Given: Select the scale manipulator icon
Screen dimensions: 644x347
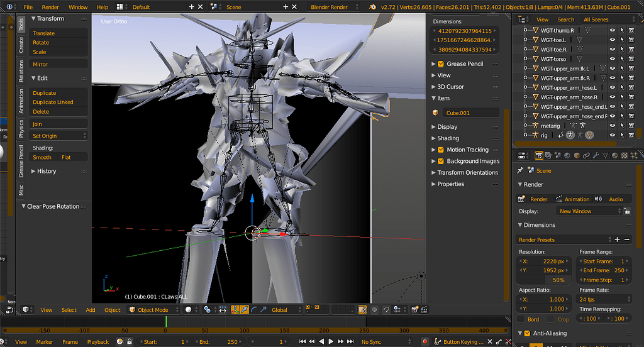Looking at the screenshot, I should pyautogui.click(x=263, y=310).
